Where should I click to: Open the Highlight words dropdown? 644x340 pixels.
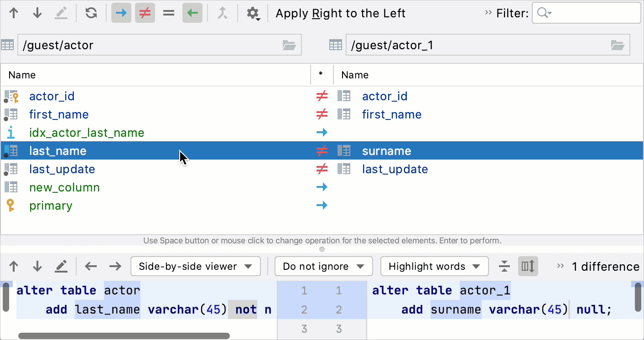tap(434, 267)
